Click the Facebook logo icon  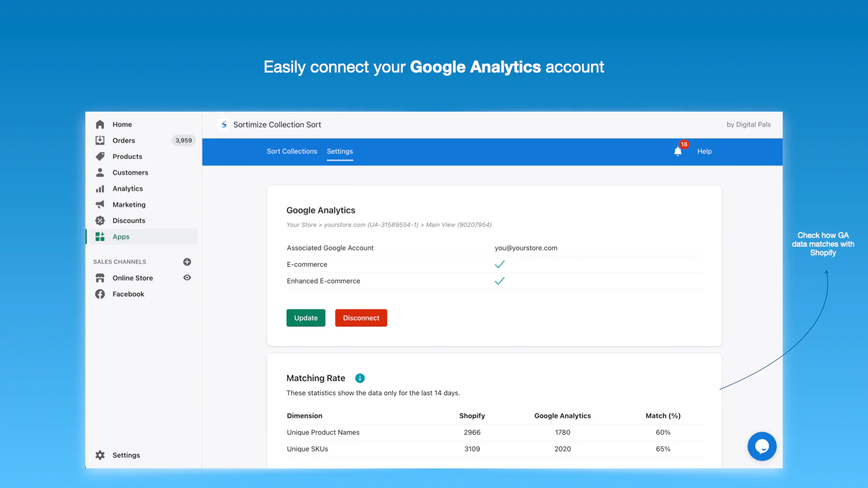pyautogui.click(x=100, y=294)
